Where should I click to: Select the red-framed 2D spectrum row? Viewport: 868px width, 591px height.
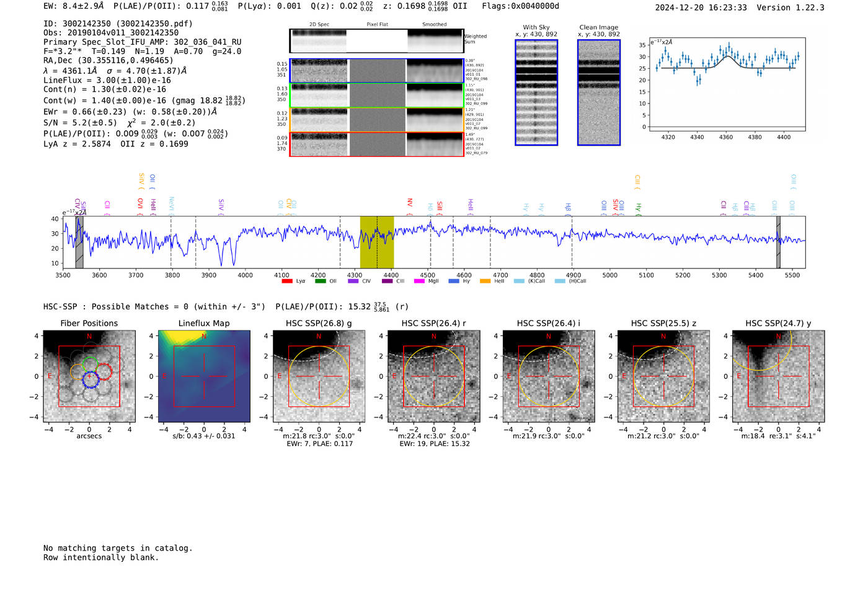pos(377,144)
